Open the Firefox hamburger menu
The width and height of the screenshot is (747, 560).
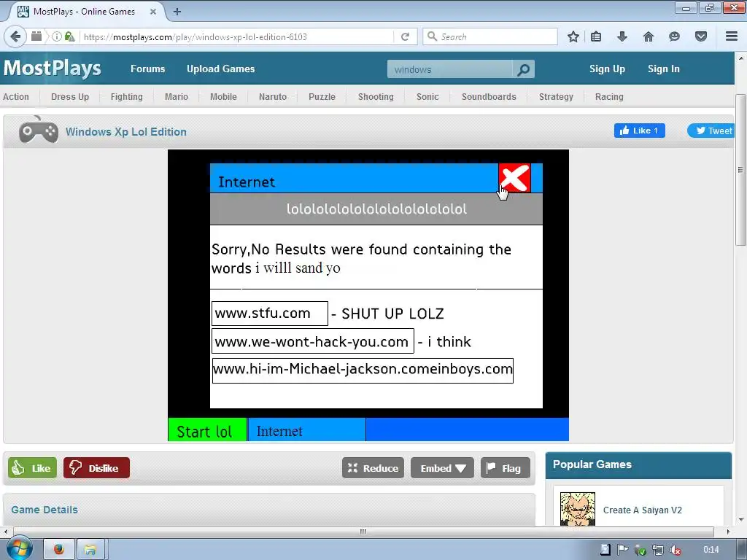click(x=731, y=36)
